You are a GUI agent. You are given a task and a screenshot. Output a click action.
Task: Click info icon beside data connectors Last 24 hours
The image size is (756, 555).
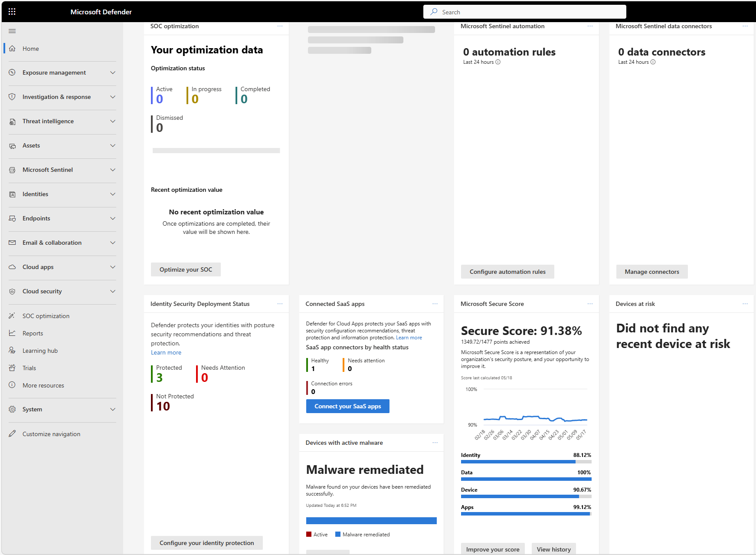pos(653,62)
